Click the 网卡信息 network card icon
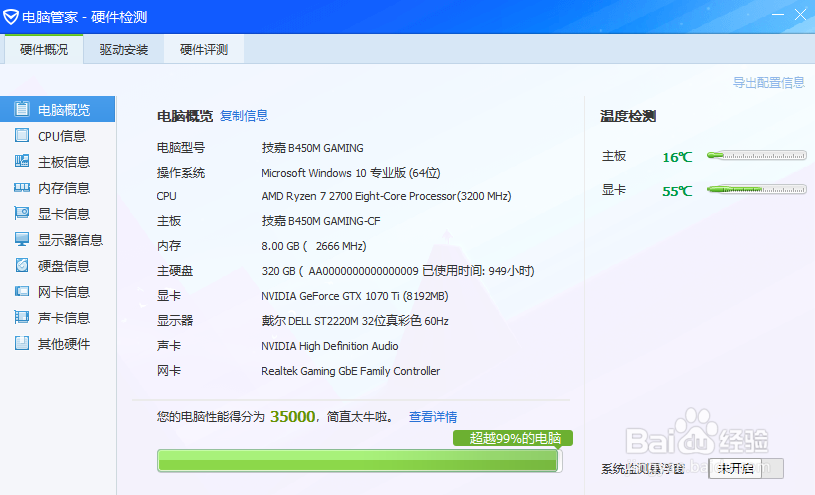This screenshot has height=495, width=815. pyautogui.click(x=22, y=291)
